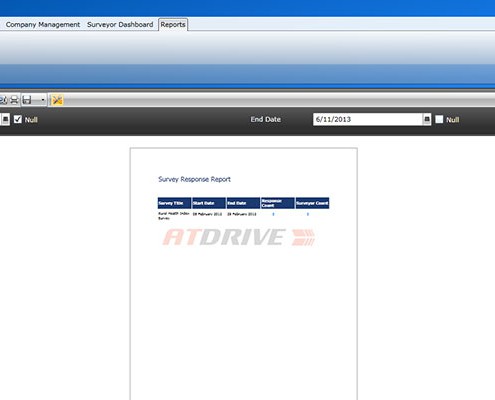The height and width of the screenshot is (400, 495).
Task: Toggle the parameters area tools icon
Action: pos(57,100)
